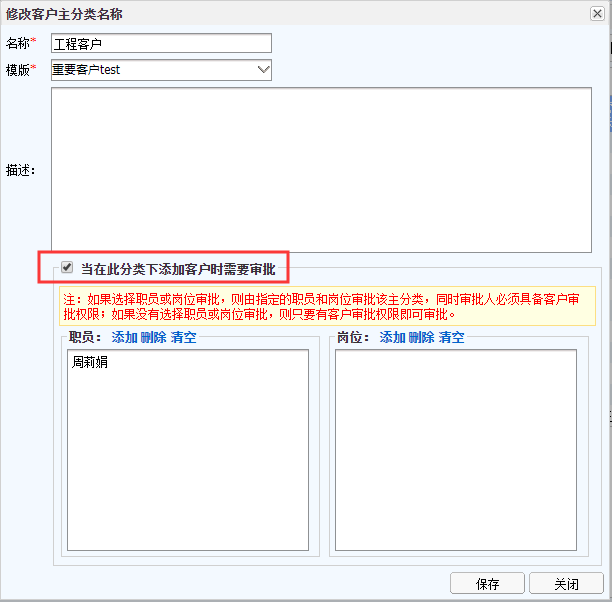Click the 描述 text area
Screen dimensions: 612x602
pos(321,170)
